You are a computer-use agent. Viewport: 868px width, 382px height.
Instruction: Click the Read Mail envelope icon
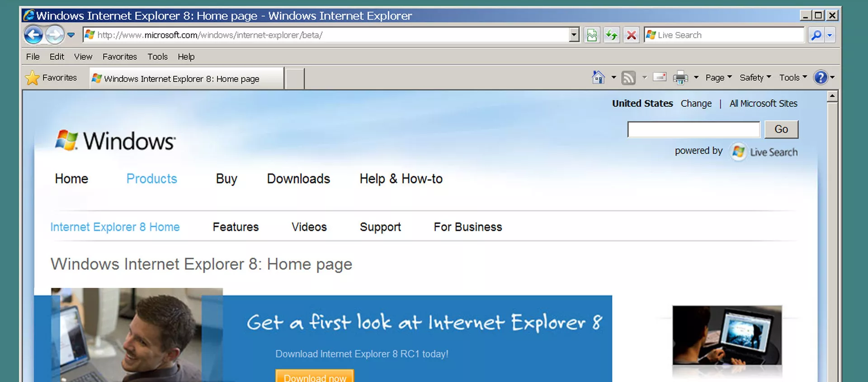[660, 77]
